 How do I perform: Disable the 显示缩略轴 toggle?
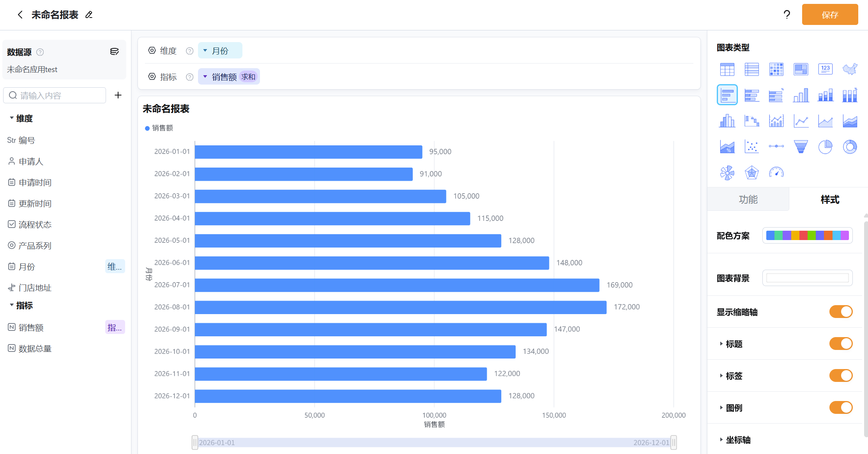(x=841, y=312)
